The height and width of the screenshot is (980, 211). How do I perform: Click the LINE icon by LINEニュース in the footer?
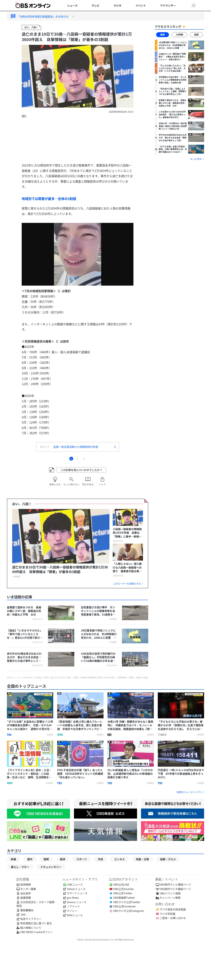pos(64,885)
